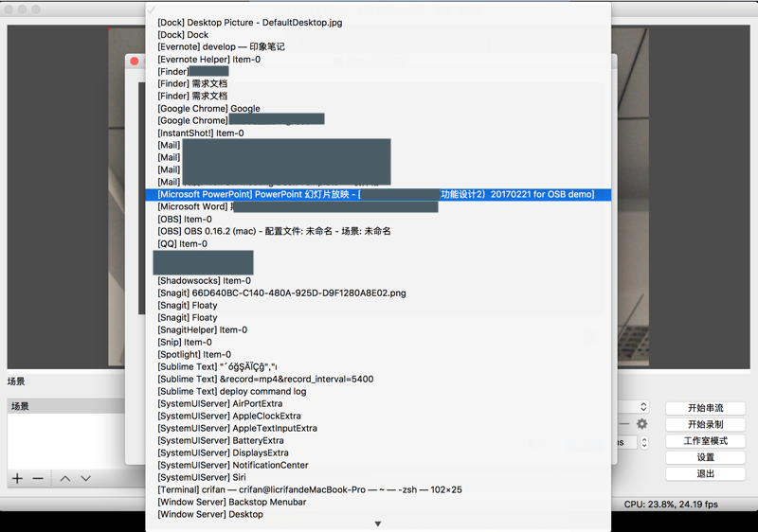Pick [Evernote Helper] Item-0
The width and height of the screenshot is (758, 532).
[378, 60]
